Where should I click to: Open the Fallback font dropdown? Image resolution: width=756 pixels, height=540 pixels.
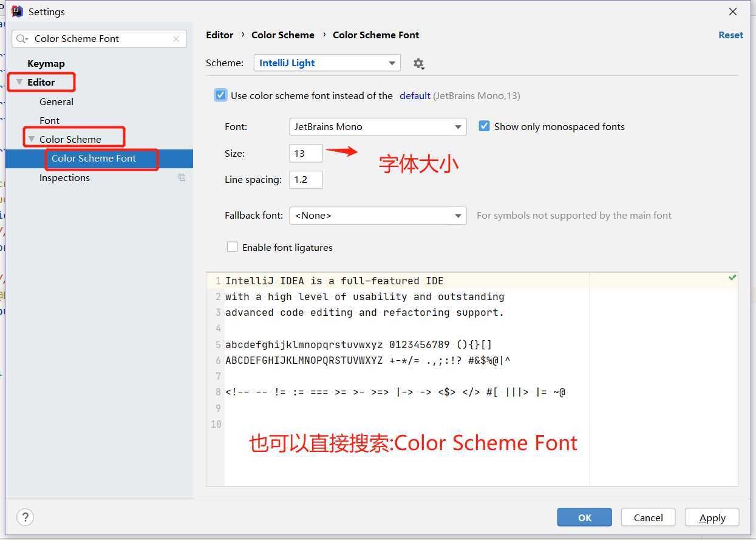[x=378, y=216]
